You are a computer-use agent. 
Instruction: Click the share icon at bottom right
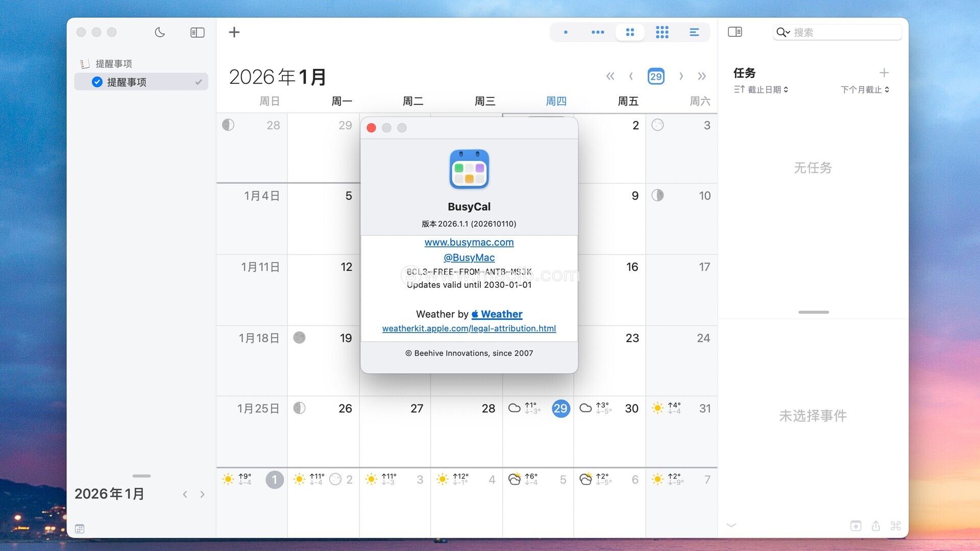click(876, 525)
